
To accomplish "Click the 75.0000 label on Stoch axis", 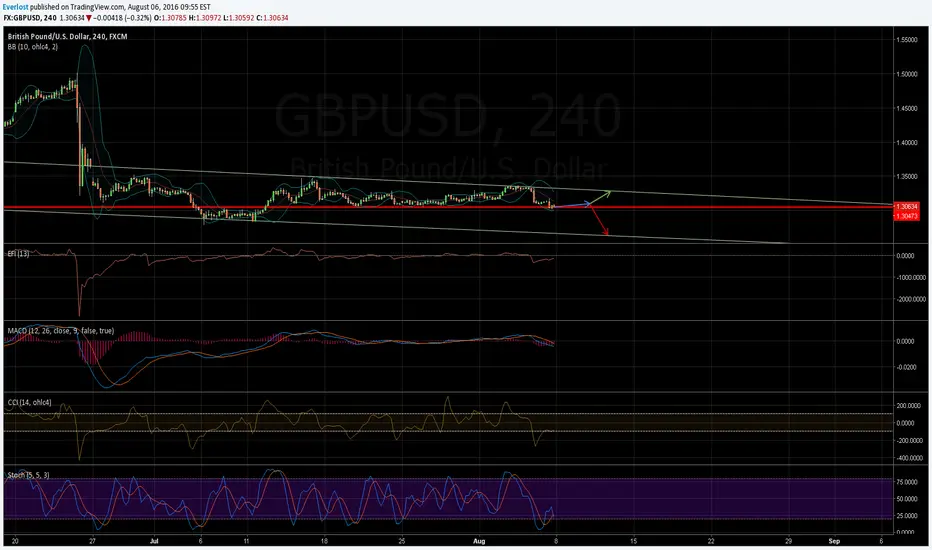I will (906, 482).
